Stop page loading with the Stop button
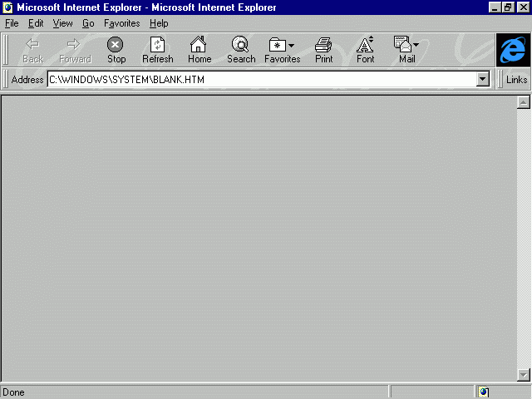532x399 pixels. coord(116,50)
